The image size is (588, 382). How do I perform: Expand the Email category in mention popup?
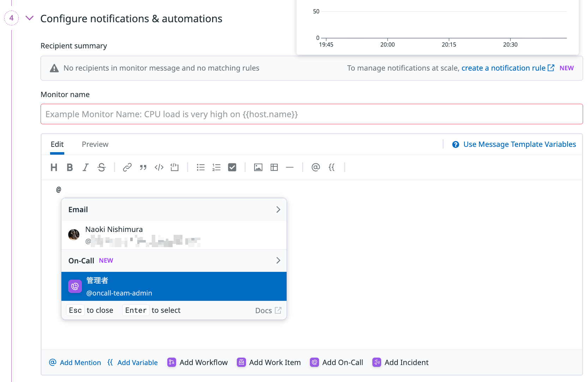[174, 210]
